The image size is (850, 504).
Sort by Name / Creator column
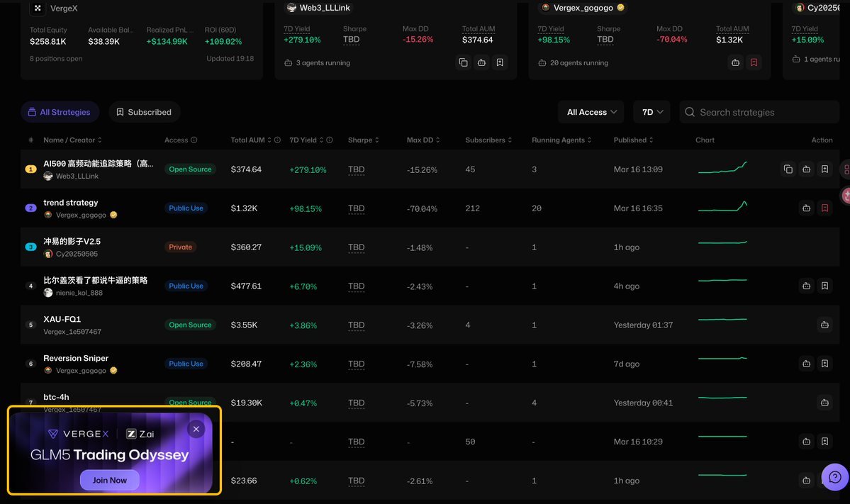pyautogui.click(x=72, y=140)
